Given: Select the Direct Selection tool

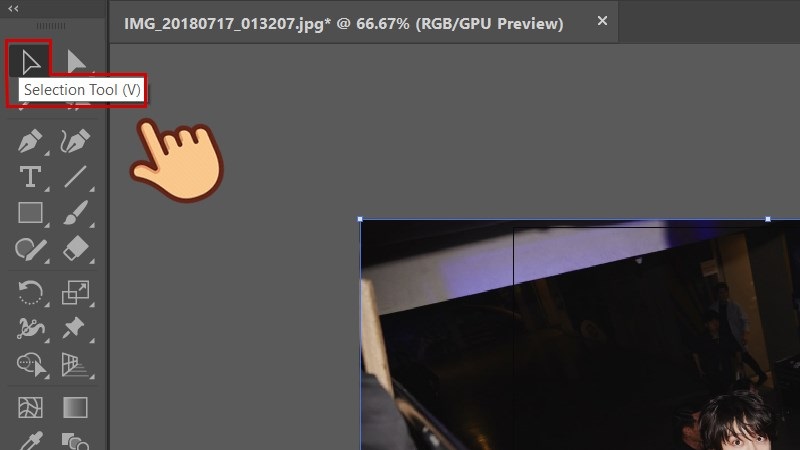Looking at the screenshot, I should (76, 62).
